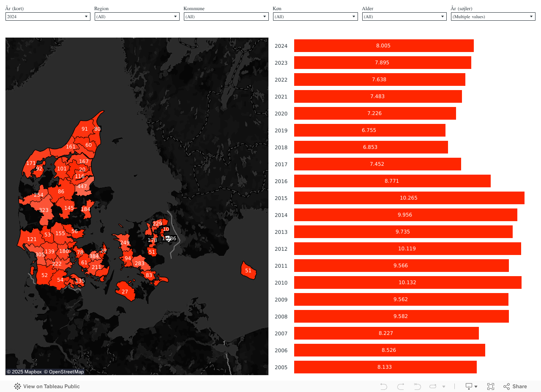Select the map municipality labeled 222
This screenshot has height=392, width=541.
(x=57, y=264)
